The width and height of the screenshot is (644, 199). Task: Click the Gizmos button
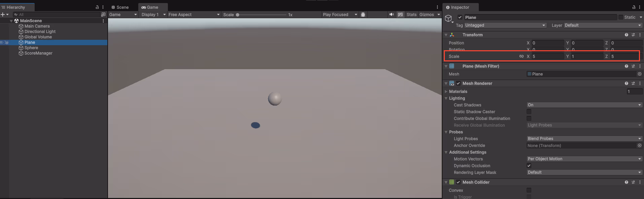[426, 15]
